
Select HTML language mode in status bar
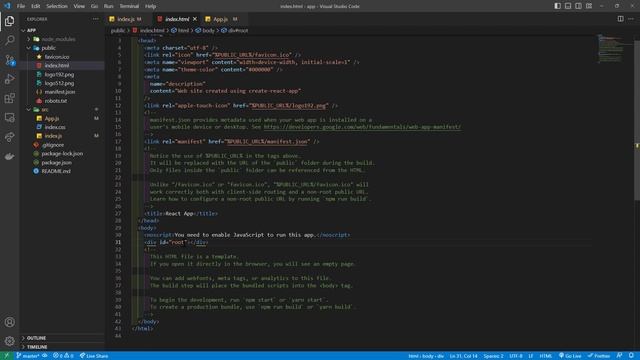pos(545,356)
